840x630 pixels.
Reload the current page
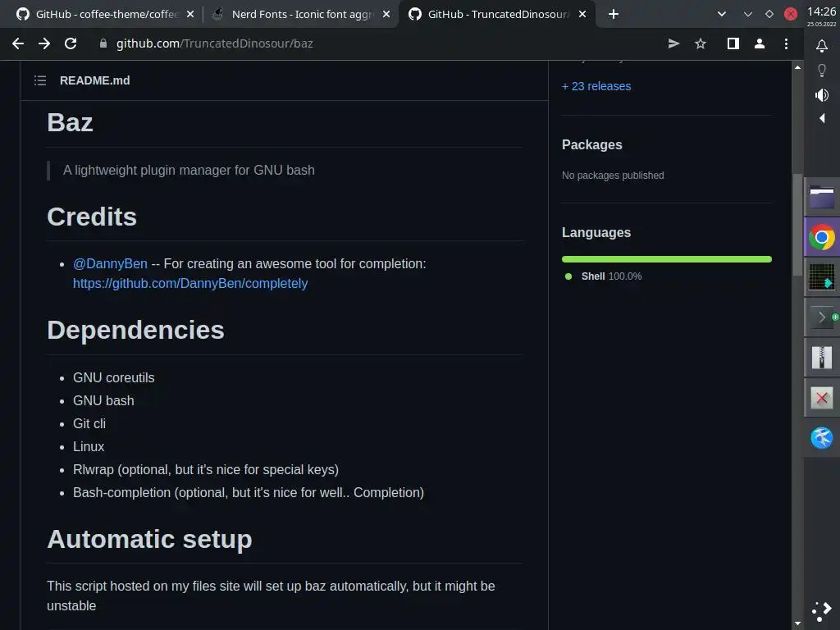coord(71,43)
